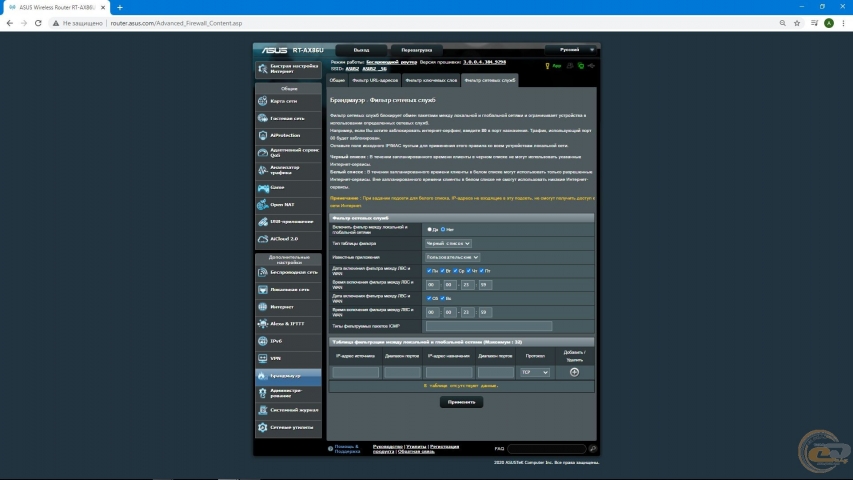Viewport: 853px width, 480px height.
Task: Click the source IP address field
Action: coord(356,372)
